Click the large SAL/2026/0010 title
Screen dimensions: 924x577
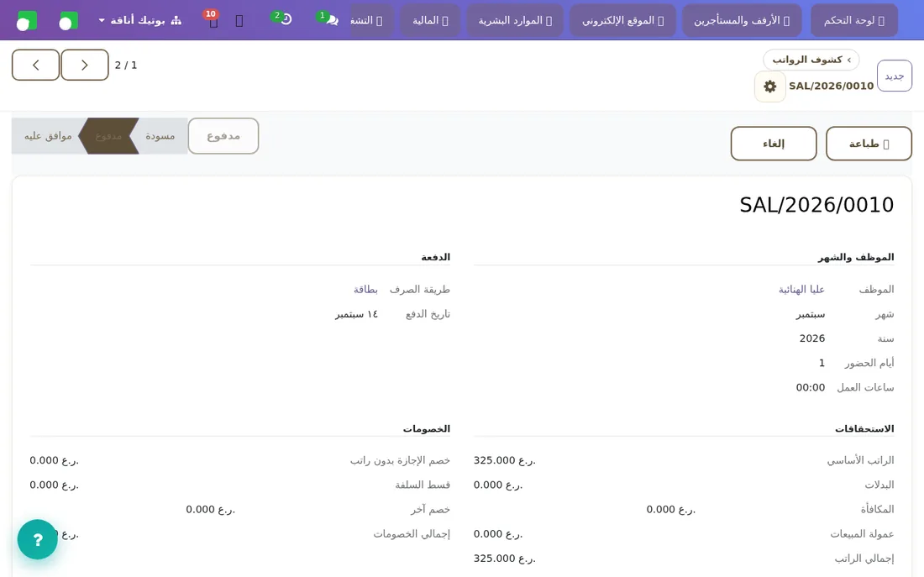point(816,205)
